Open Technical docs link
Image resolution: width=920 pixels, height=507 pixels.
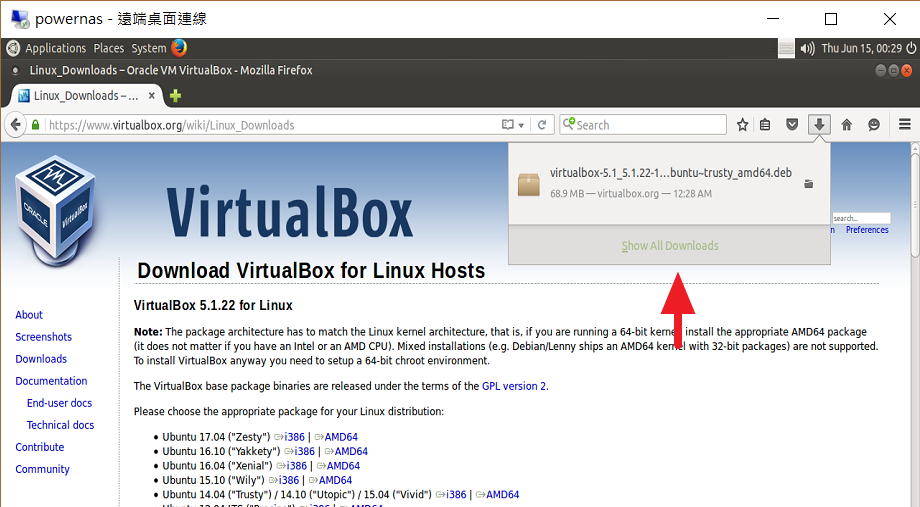coord(60,425)
